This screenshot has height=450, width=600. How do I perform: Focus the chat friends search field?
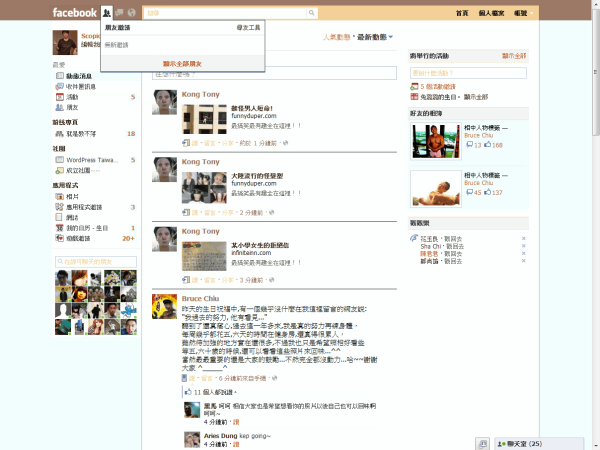click(96, 262)
